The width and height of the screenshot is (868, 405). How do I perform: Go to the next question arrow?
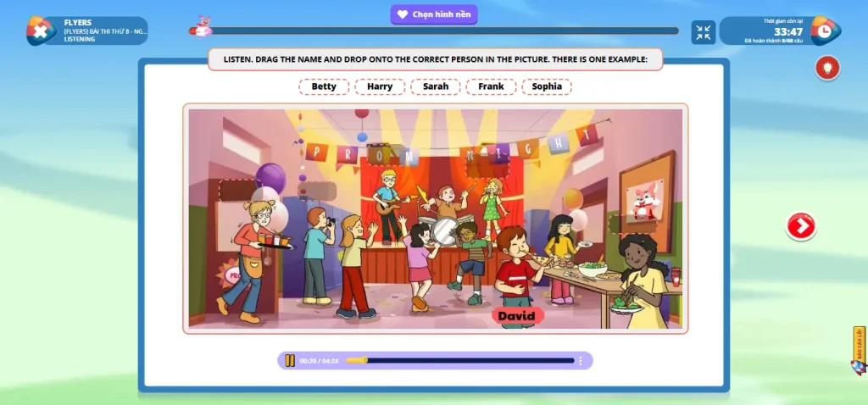[x=801, y=225]
